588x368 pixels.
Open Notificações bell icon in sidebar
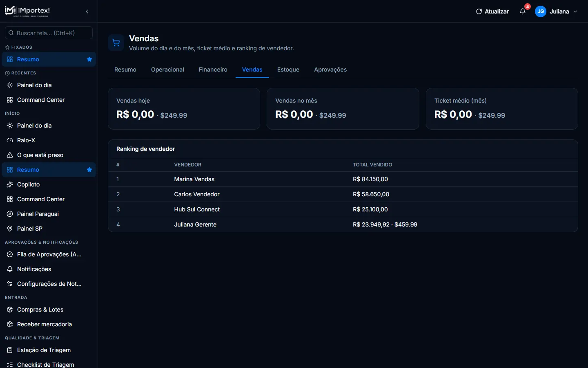tap(10, 269)
